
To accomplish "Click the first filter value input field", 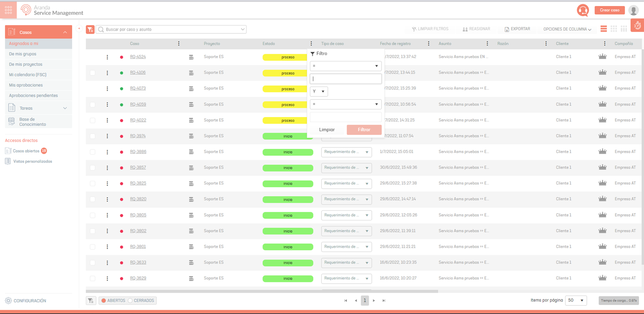I will click(x=345, y=79).
